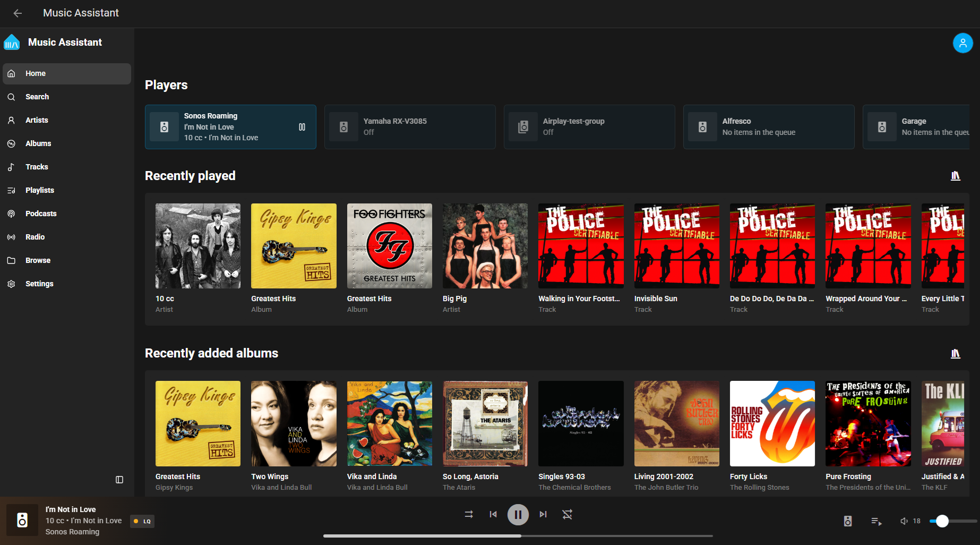
Task: Click The John Butler Trio artist text
Action: (x=666, y=488)
